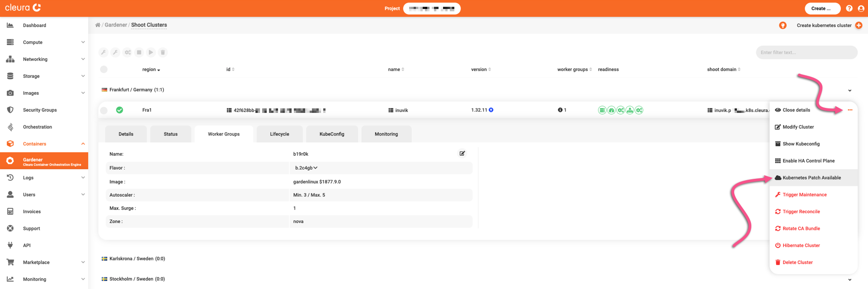Select Kubernetes Patch Available
This screenshot has height=289, width=868.
pyautogui.click(x=813, y=177)
